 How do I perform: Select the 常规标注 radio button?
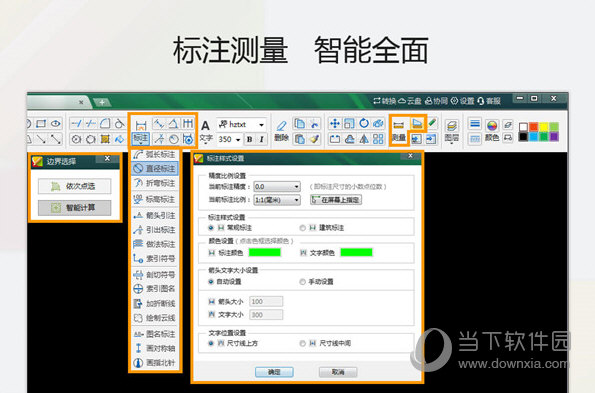tap(211, 228)
